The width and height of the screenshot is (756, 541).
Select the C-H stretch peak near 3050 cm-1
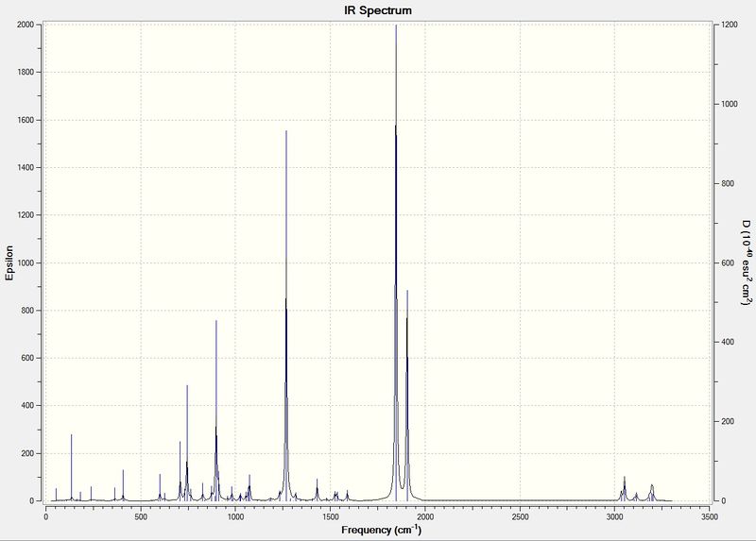pyautogui.click(x=625, y=488)
